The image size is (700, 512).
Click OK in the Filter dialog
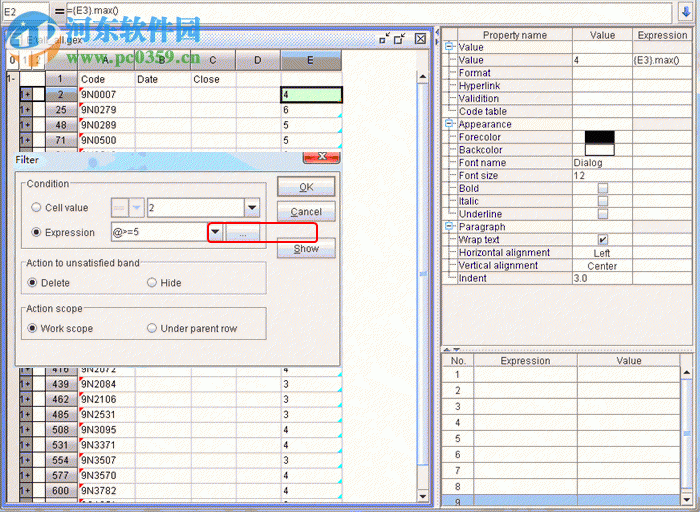click(x=306, y=187)
